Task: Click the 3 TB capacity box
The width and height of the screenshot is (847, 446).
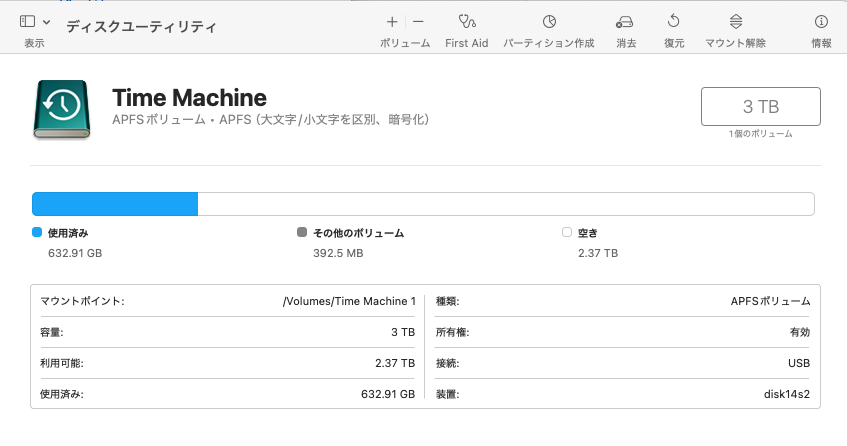Action: 761,107
